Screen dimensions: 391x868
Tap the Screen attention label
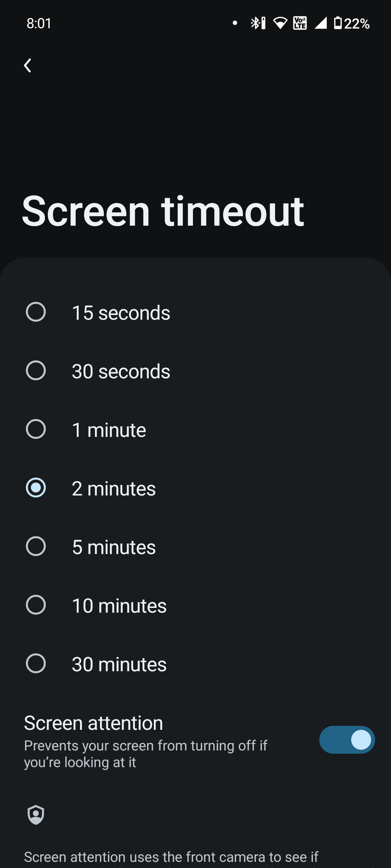pyautogui.click(x=93, y=723)
